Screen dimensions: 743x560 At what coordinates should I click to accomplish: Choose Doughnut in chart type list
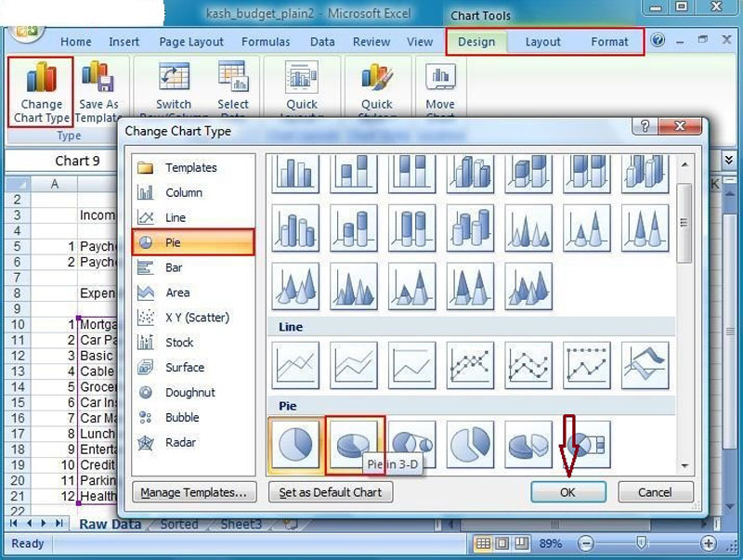(193, 392)
